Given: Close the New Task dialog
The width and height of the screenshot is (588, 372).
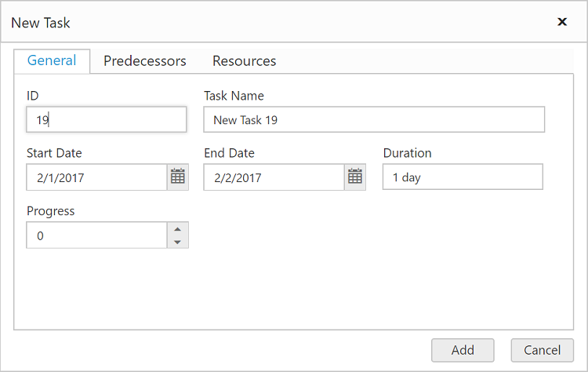Looking at the screenshot, I should coord(561,22).
